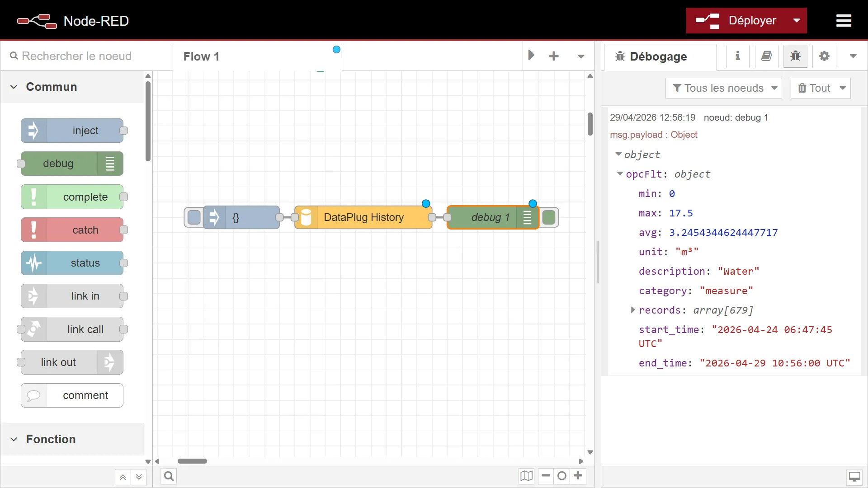This screenshot has height=488, width=868.
Task: Toggle the navigator map view icon
Action: [x=526, y=476]
